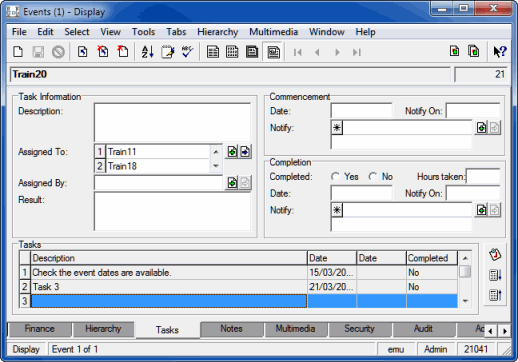This screenshot has width=518, height=362.
Task: Click the Cancel circle icon in the toolbar
Action: tap(58, 52)
